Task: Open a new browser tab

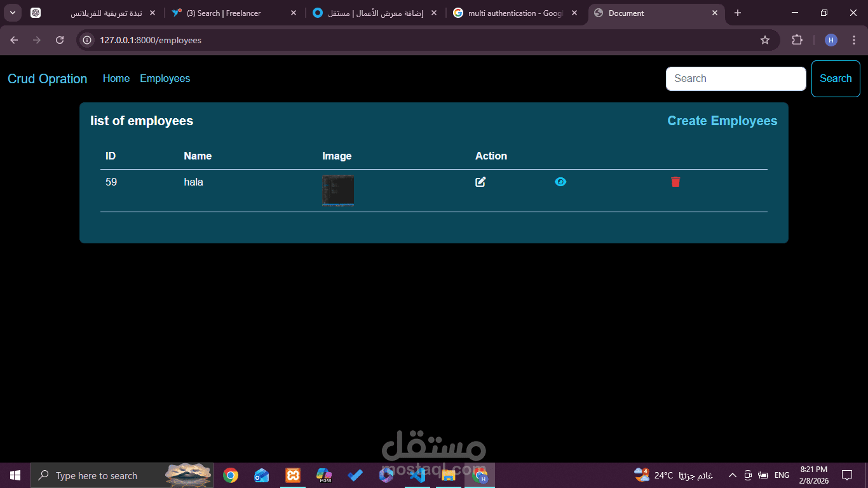Action: tap(738, 13)
